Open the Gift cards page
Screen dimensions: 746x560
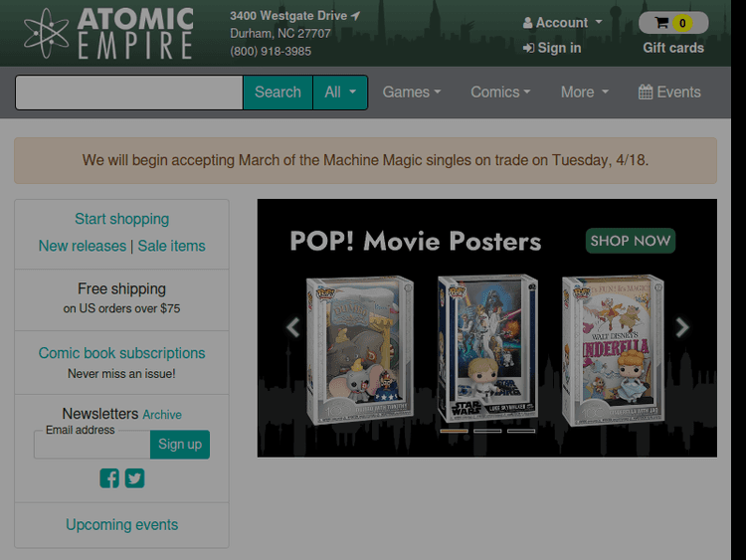673,48
